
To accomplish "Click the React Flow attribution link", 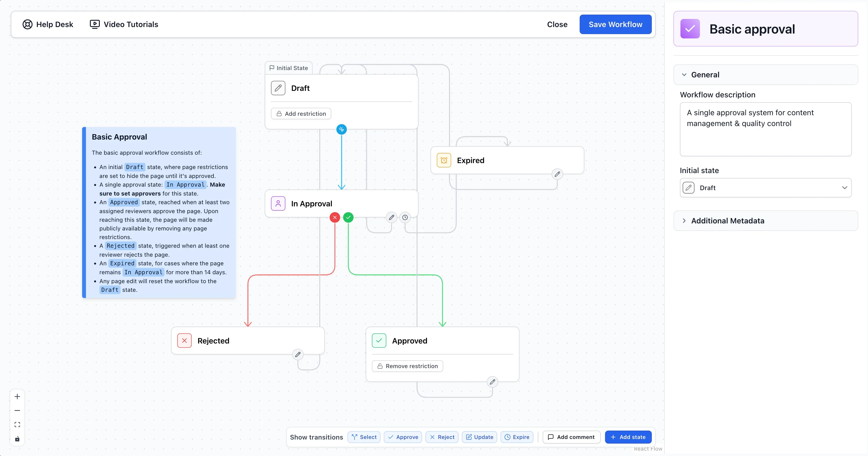I will coord(648,449).
